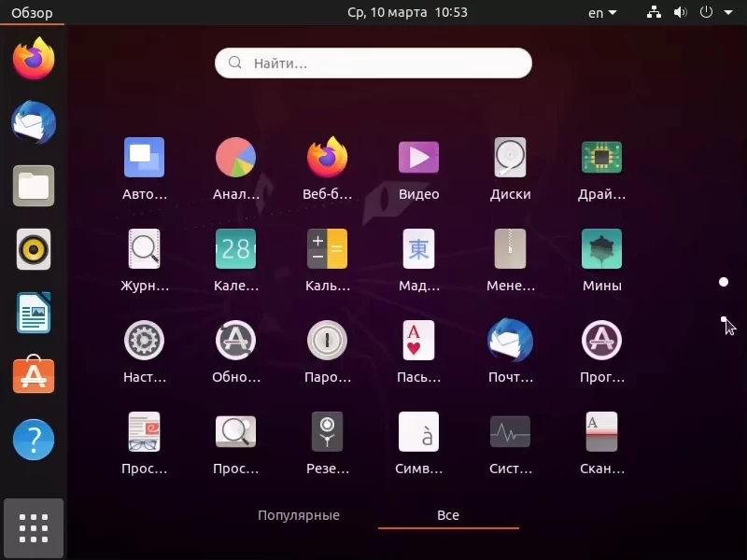Image resolution: width=747 pixels, height=560 pixels.
Task: Switch to the Популярные tab
Action: 299,515
